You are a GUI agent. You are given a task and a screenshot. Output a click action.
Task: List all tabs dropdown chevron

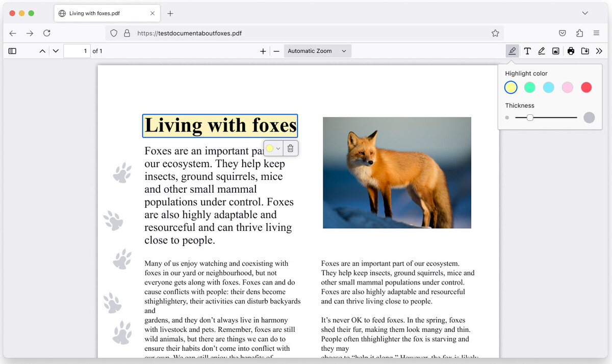[585, 13]
